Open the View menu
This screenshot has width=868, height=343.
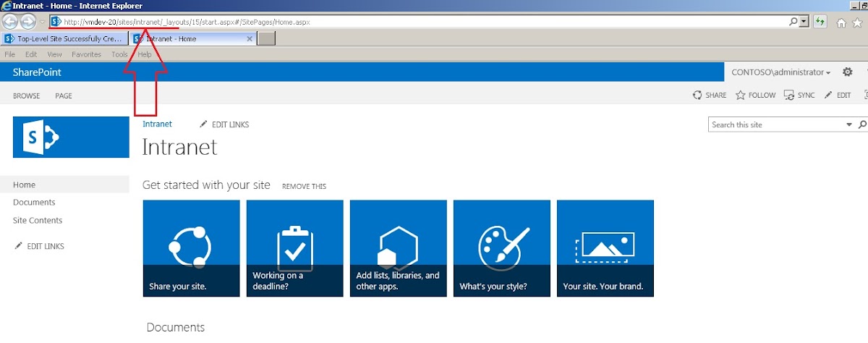tap(54, 54)
